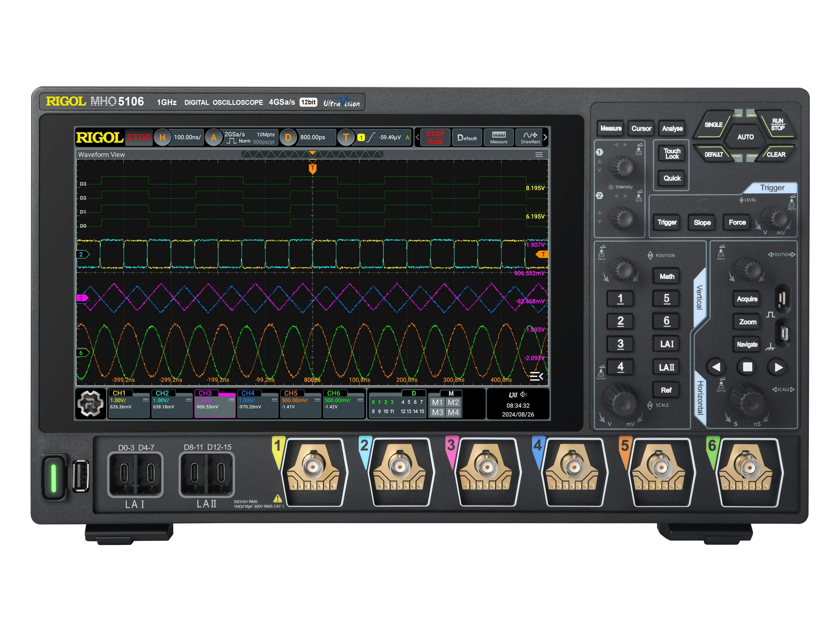Tap the DrawRect shortcut icon

(x=530, y=138)
